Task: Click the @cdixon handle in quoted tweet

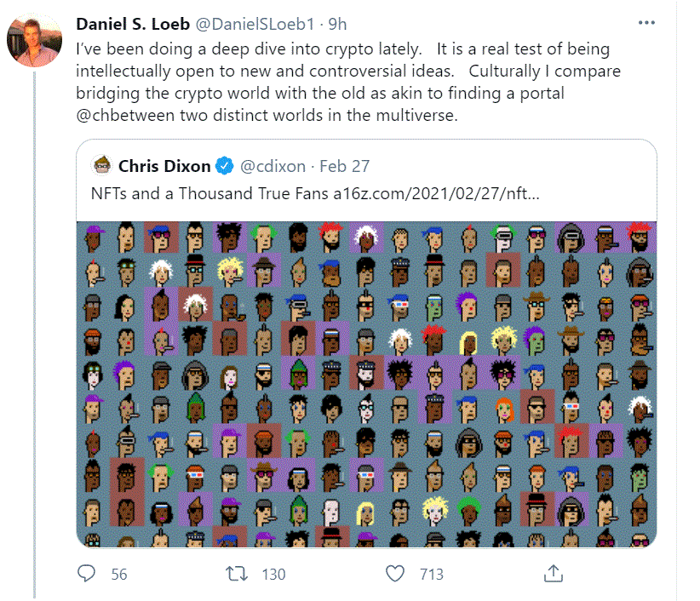Action: (x=274, y=165)
